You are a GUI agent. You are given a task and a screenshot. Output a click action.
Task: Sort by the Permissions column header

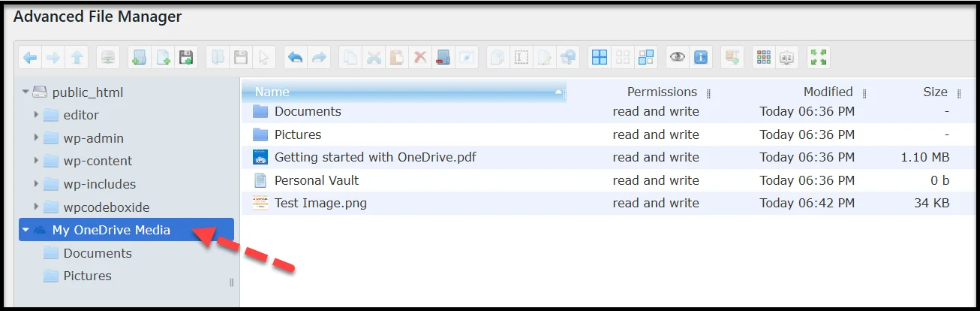click(662, 92)
